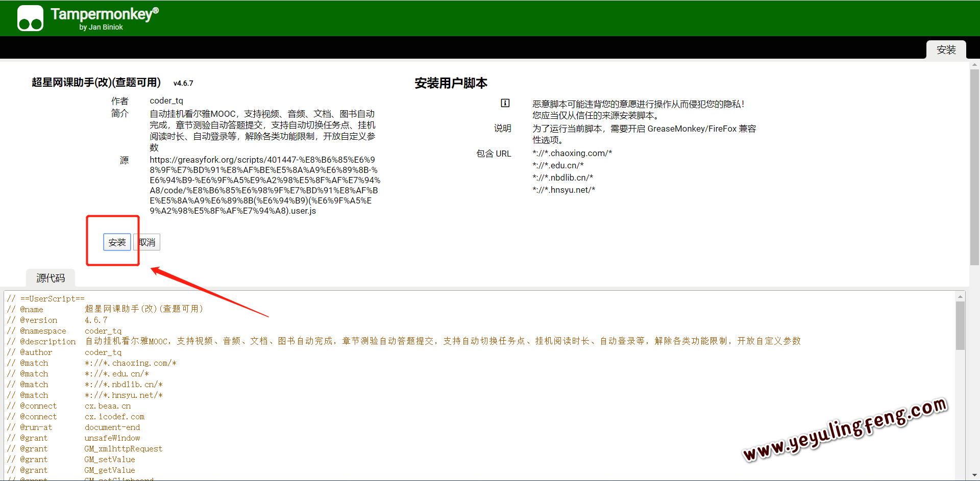Click *://*.edu.cn/* in the 包含 URL list

click(558, 165)
